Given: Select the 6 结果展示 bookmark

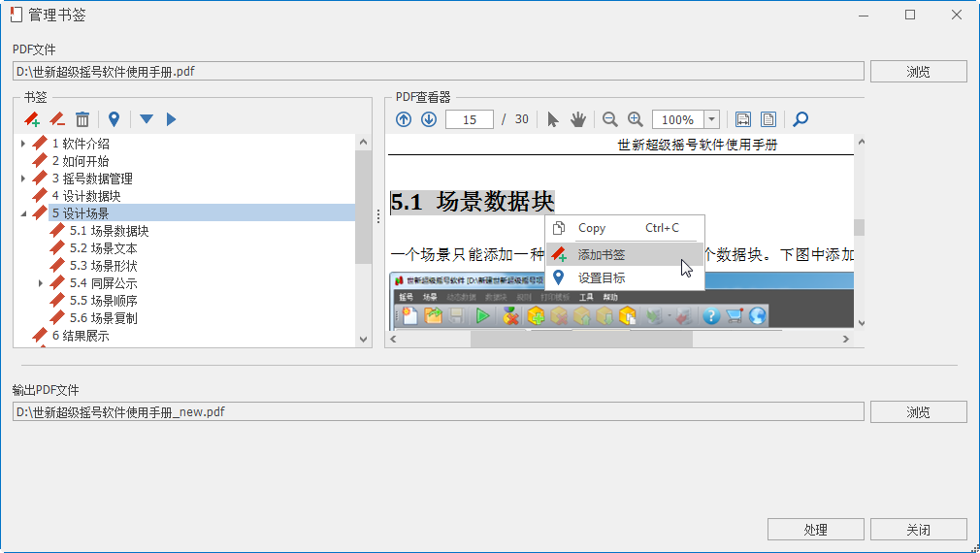Looking at the screenshot, I should (81, 337).
